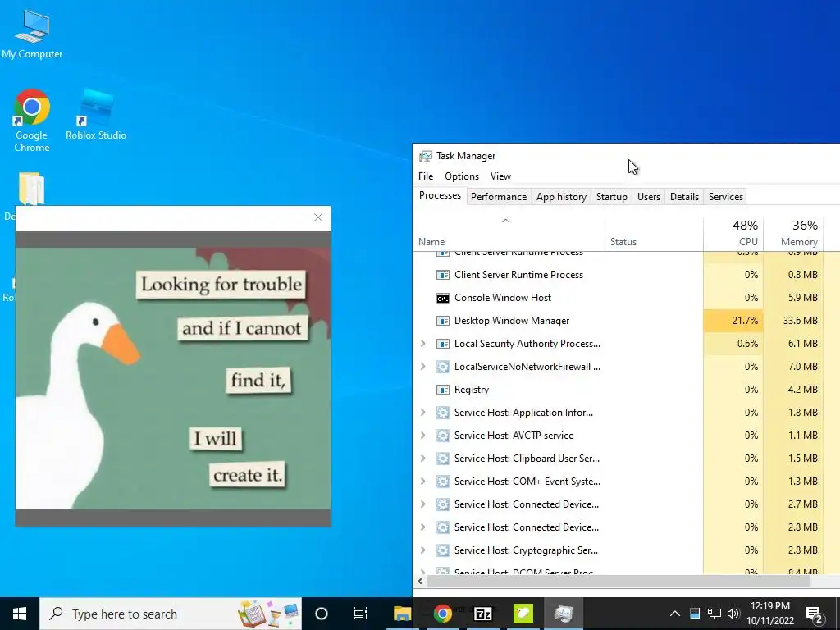Open the File menu in Task Manager

click(x=426, y=176)
